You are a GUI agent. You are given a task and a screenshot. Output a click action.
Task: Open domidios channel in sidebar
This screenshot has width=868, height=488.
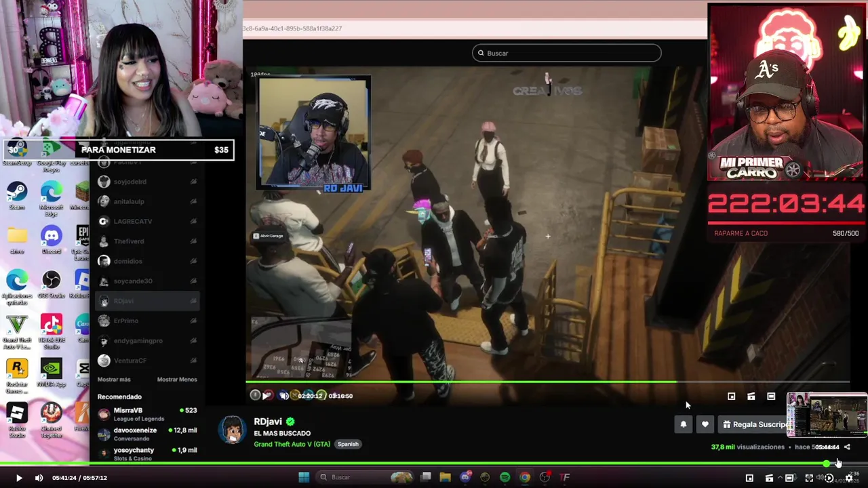click(x=148, y=261)
